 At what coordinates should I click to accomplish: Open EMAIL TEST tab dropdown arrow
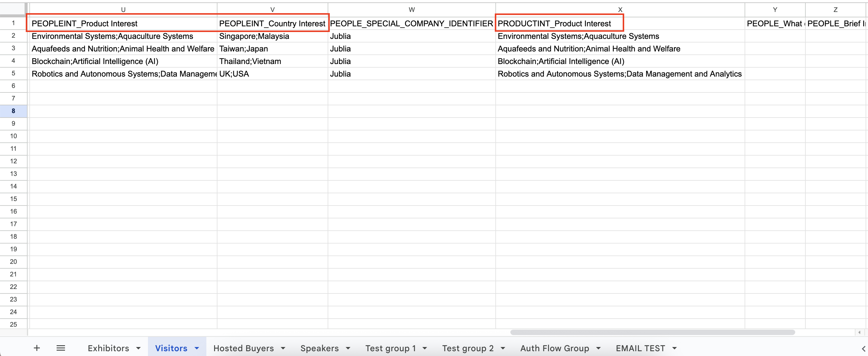(x=675, y=348)
